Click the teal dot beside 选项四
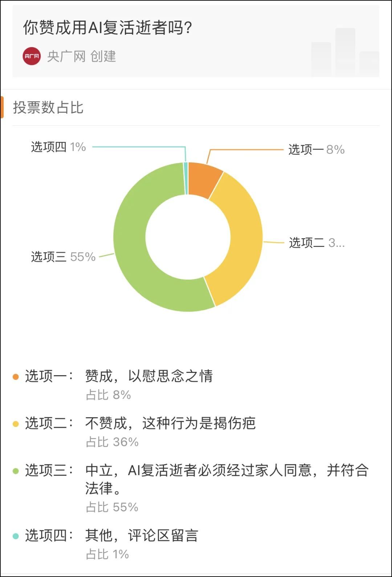This screenshot has height=577, width=392. pos(16,536)
